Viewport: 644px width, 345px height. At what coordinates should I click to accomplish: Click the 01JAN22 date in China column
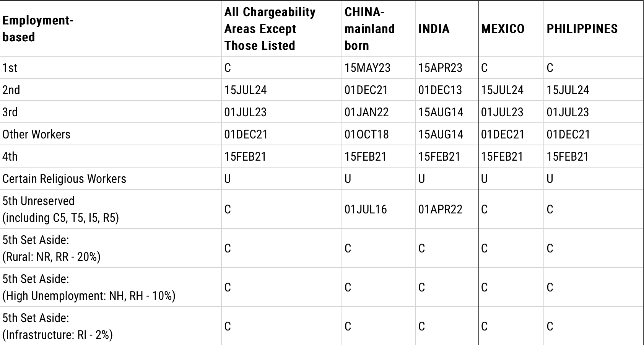tap(366, 112)
